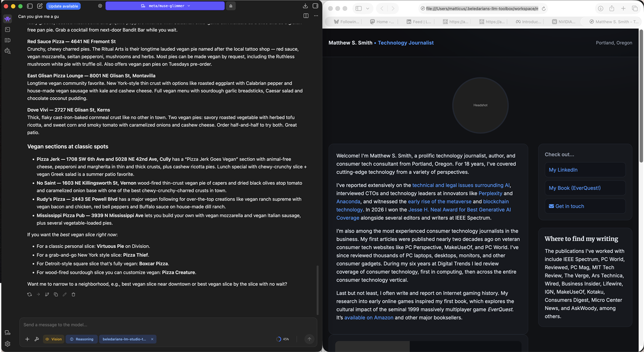Switch to the NVIDIA... tab
The width and height of the screenshot is (644, 352).
point(564,22)
